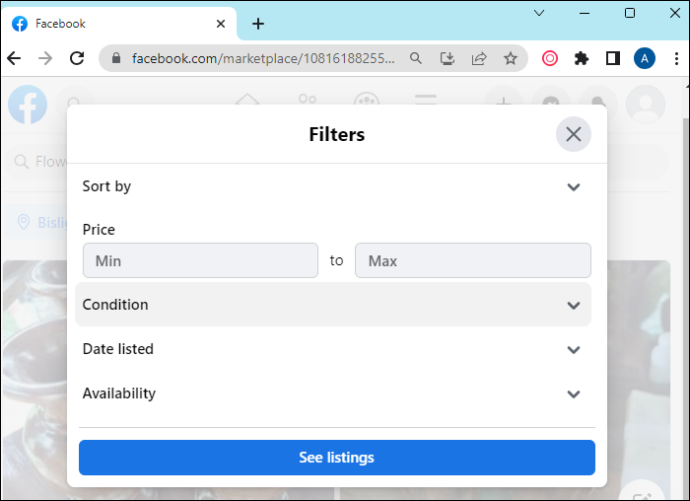Screen dimensions: 690x501
Task: Expand the Availability filter
Action: coord(333,393)
